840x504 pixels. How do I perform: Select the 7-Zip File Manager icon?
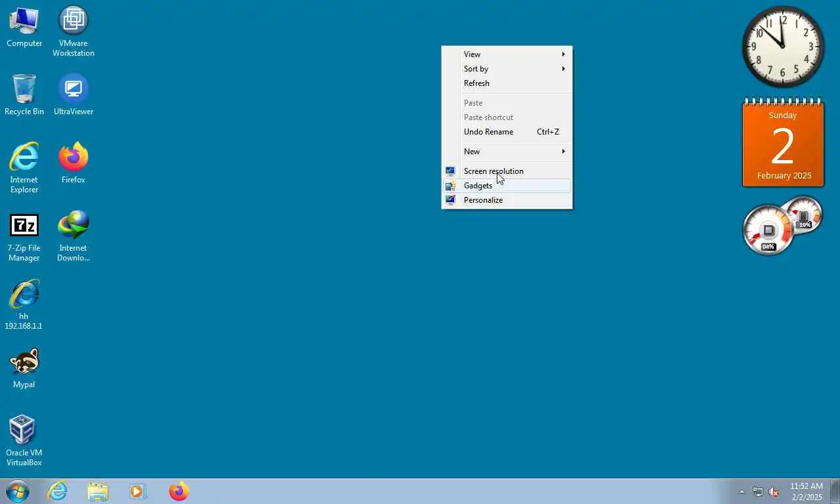pyautogui.click(x=24, y=236)
